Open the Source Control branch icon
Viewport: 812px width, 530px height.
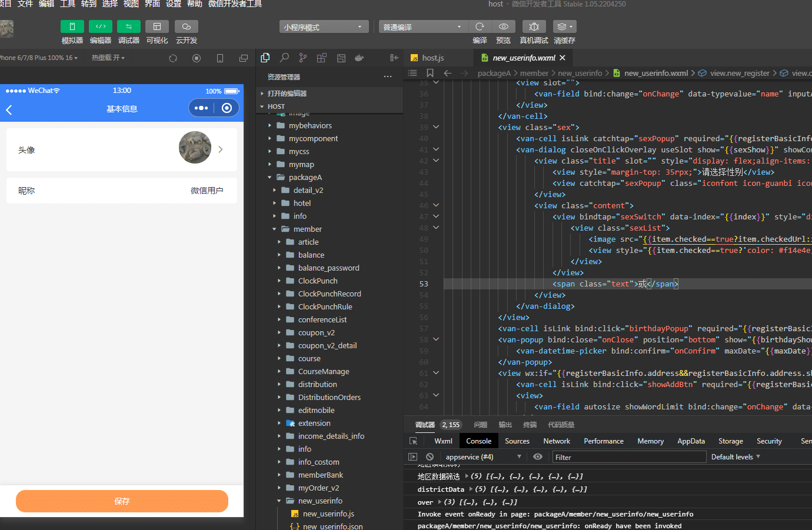pyautogui.click(x=302, y=58)
